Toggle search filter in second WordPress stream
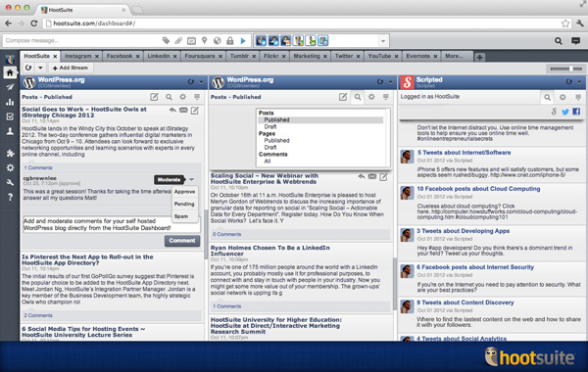 [358, 97]
